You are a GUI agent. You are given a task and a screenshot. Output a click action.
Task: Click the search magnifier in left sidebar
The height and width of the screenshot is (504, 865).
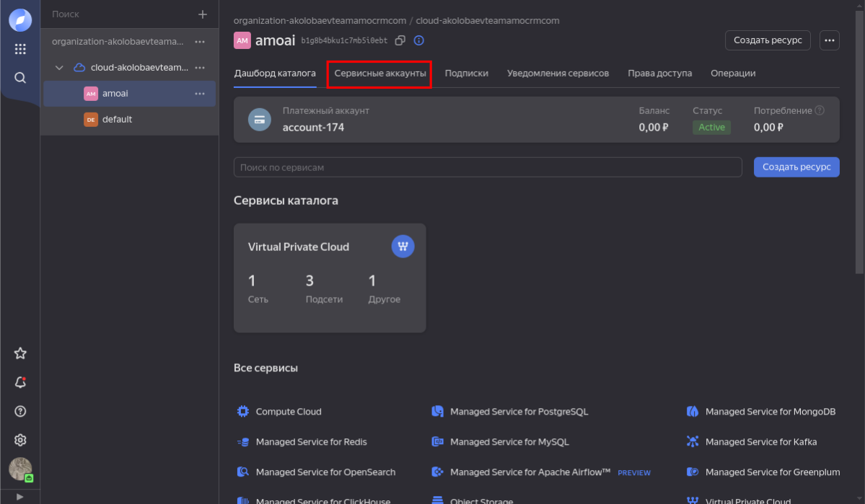pos(20,78)
